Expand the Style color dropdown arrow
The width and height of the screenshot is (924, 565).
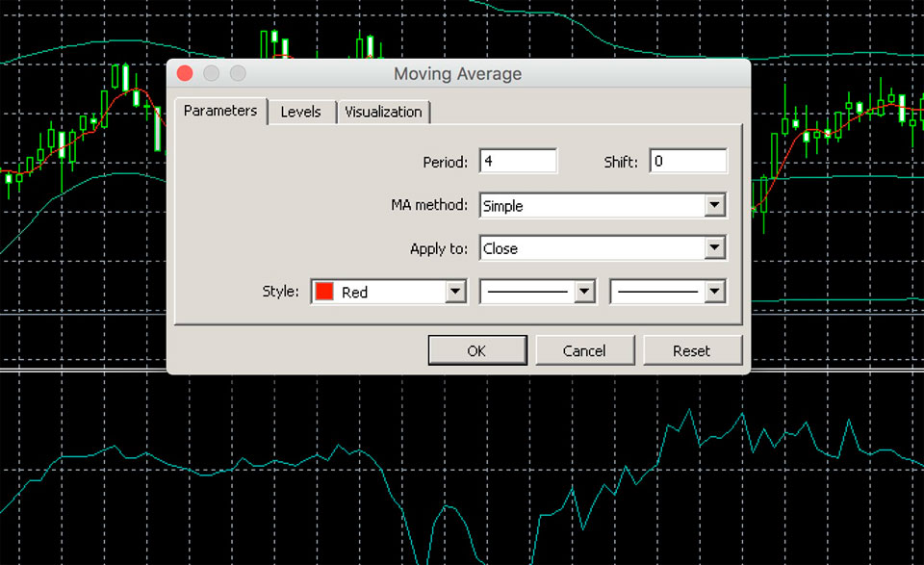click(x=455, y=292)
